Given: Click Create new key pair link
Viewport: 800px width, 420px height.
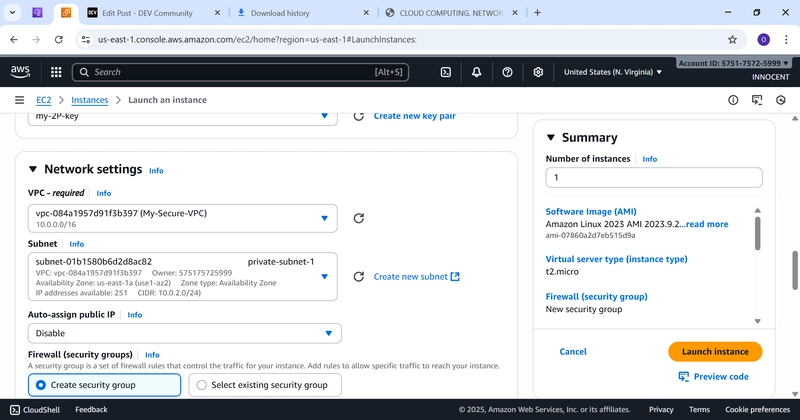Looking at the screenshot, I should click(414, 116).
